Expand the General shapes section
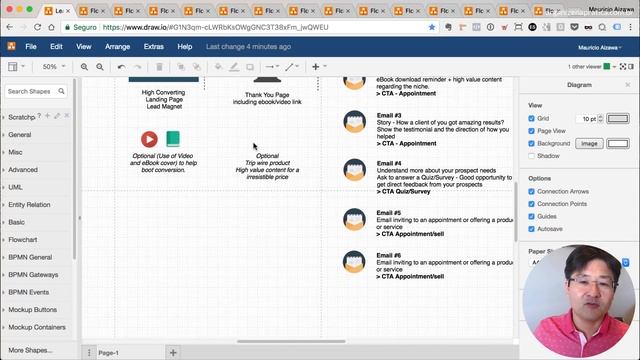The image size is (640, 360). point(20,135)
